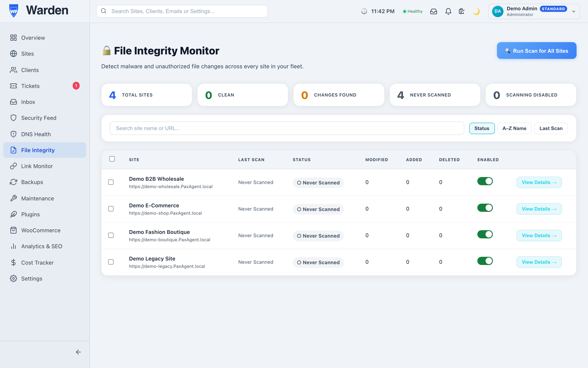Click the Tickets icon in sidebar
This screenshot has height=368, width=588.
(13, 86)
